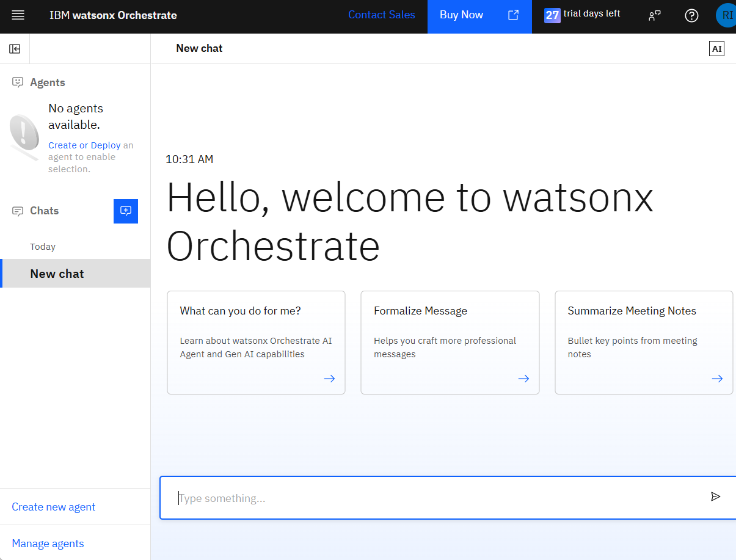Open the Formalize Message card
Image resolution: width=736 pixels, height=560 pixels.
pyautogui.click(x=450, y=343)
